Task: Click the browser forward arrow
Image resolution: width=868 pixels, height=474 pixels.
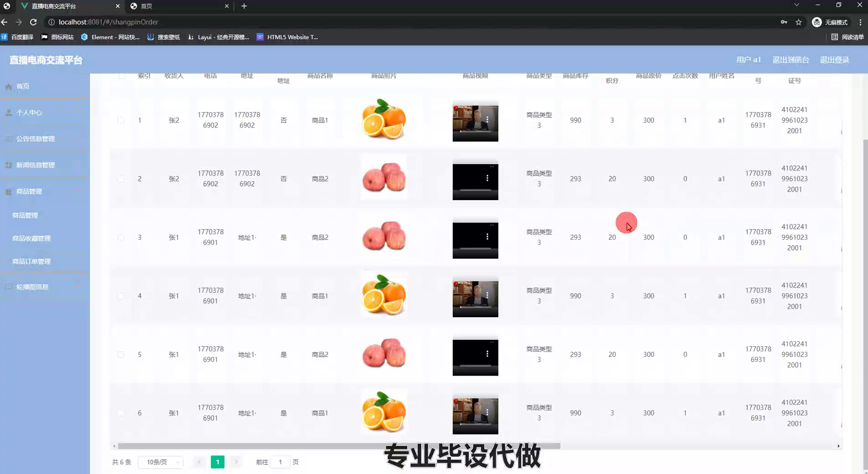Action: 19,22
